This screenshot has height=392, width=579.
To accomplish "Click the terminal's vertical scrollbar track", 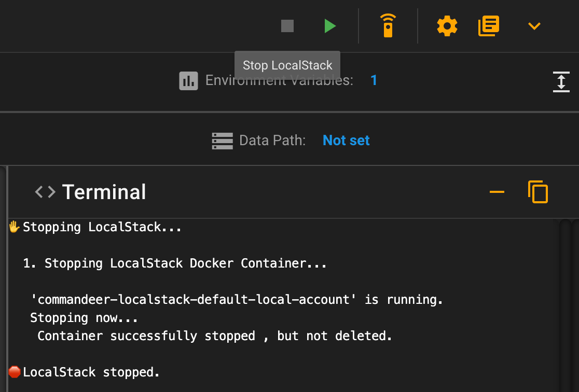I will click(565, 305).
